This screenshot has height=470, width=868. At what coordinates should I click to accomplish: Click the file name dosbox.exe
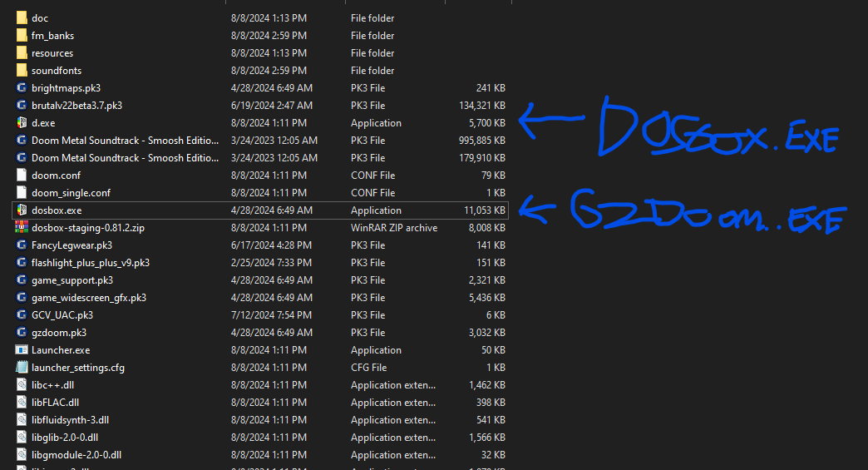tap(57, 210)
